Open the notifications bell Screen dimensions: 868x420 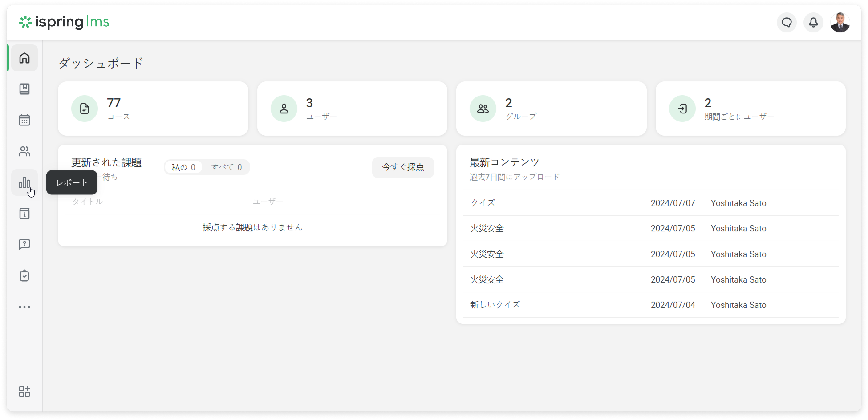click(x=813, y=22)
